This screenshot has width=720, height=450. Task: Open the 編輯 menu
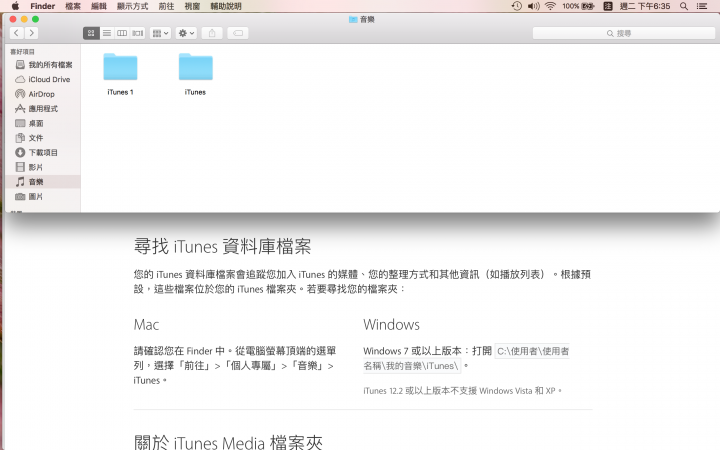tap(99, 6)
